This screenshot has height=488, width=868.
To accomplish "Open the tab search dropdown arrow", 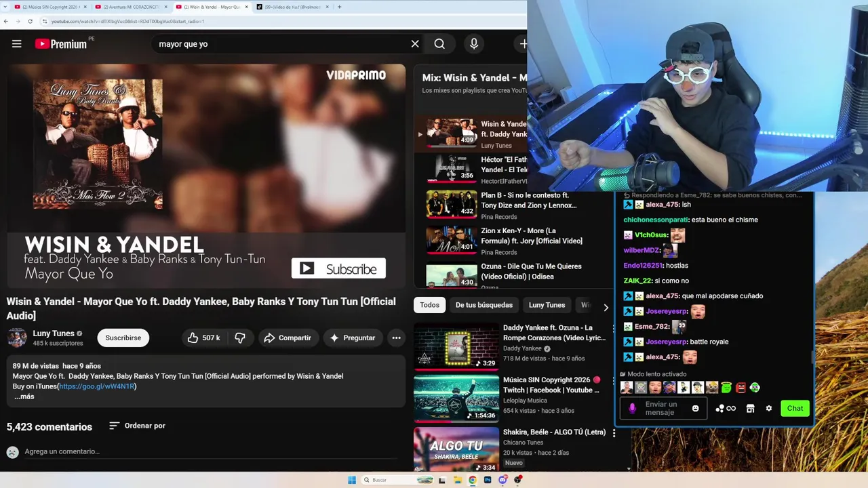I will click(x=5, y=7).
